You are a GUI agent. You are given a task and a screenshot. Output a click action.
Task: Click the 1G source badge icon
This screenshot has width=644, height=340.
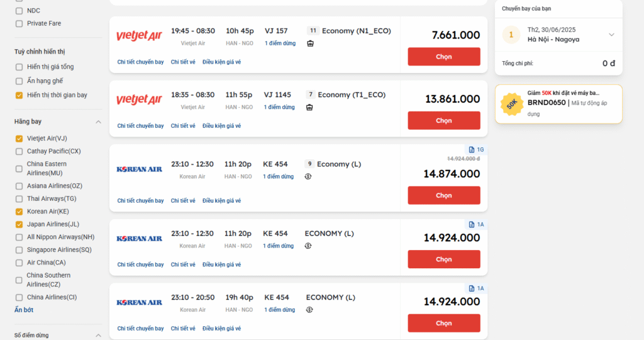(476, 150)
